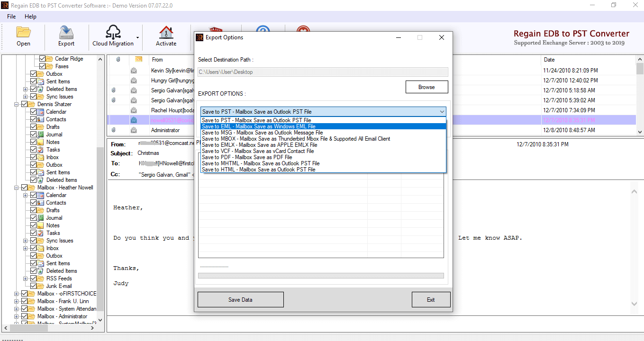Click the Faxes folder icon
Image resolution: width=644 pixels, height=341 pixels.
coord(49,66)
